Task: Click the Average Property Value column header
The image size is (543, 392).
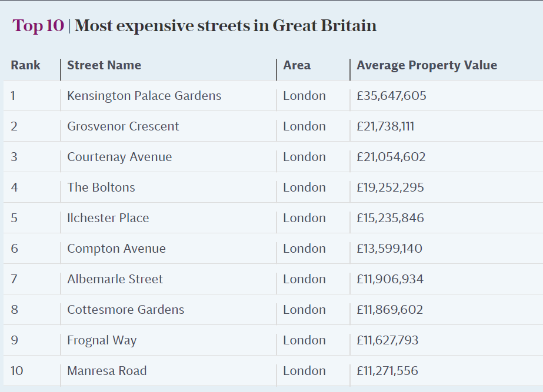Action: 427,65
